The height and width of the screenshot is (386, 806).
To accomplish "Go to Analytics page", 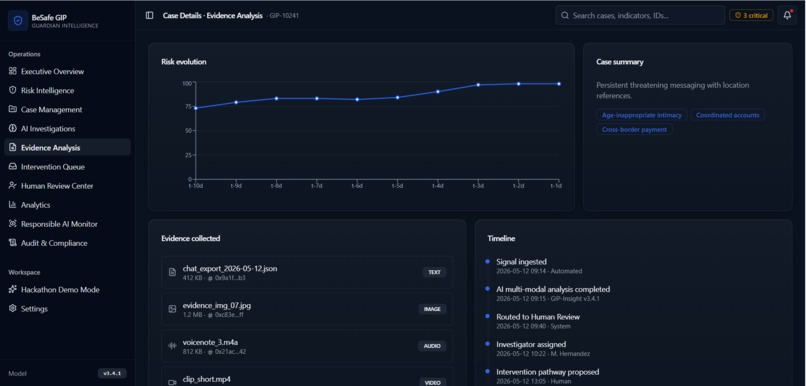I will point(67,205).
